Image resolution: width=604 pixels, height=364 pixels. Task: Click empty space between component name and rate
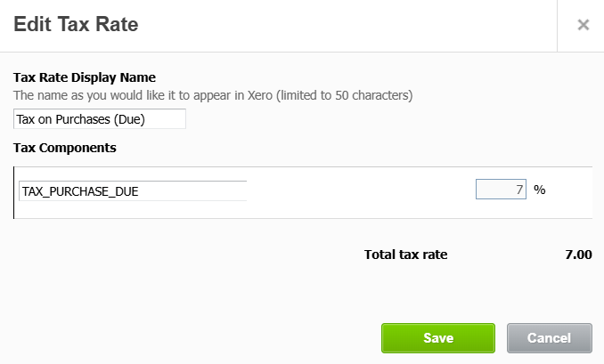pyautogui.click(x=356, y=191)
